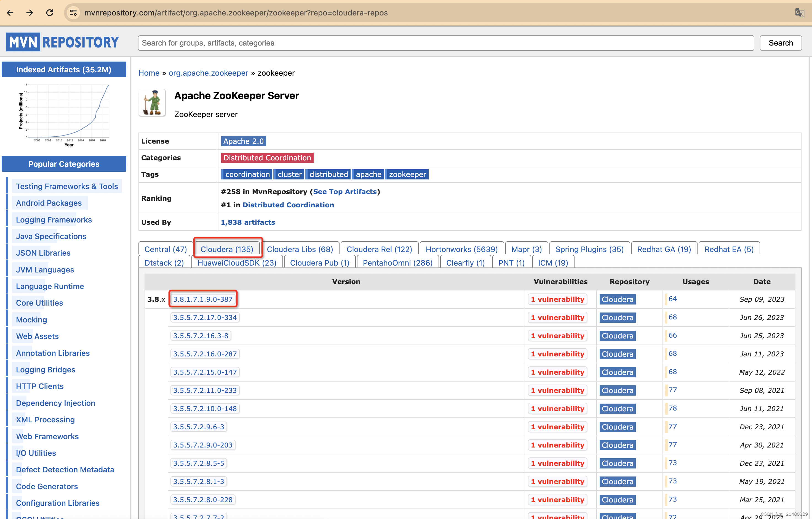Open the Redhat EA (5) tab
The image size is (812, 519).
[729, 249]
